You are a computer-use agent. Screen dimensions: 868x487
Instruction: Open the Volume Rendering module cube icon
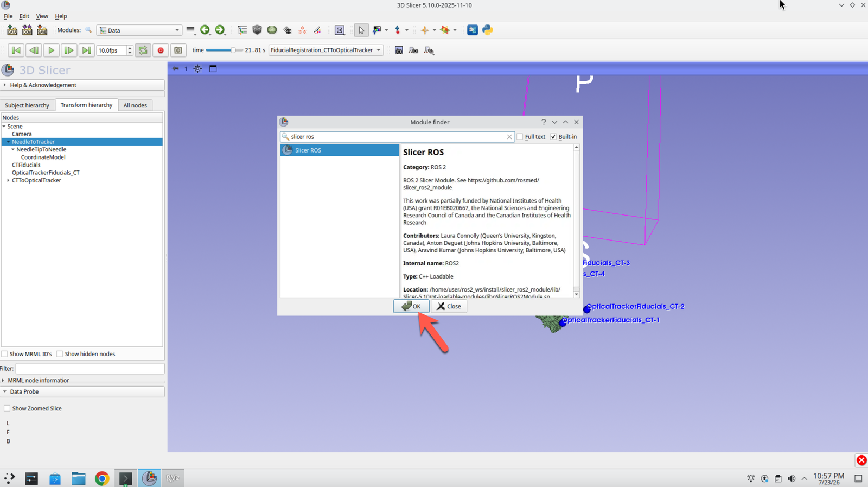tap(257, 30)
